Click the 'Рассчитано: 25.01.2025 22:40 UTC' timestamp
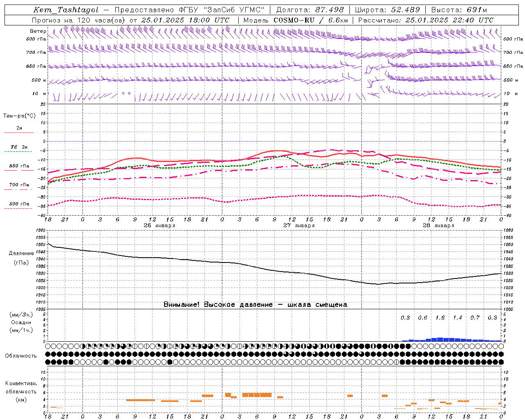 pyautogui.click(x=426, y=20)
